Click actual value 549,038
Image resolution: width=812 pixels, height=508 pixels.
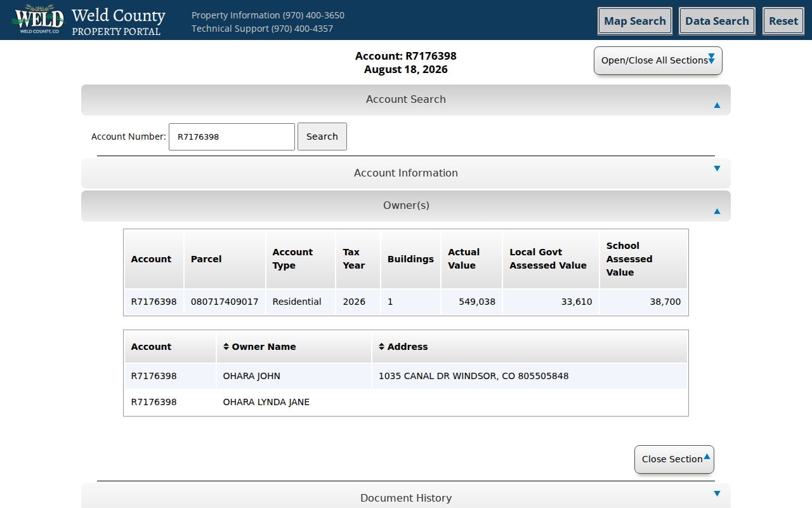pyautogui.click(x=477, y=302)
